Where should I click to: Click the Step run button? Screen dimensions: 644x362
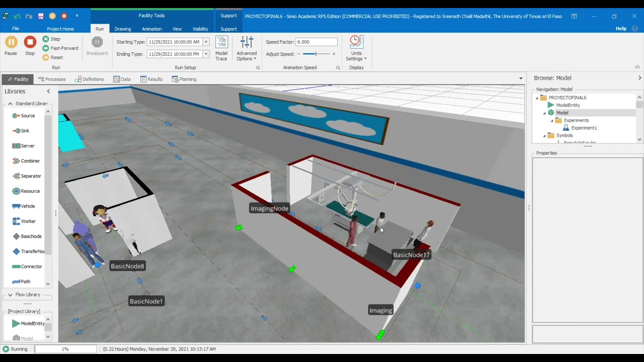point(51,39)
